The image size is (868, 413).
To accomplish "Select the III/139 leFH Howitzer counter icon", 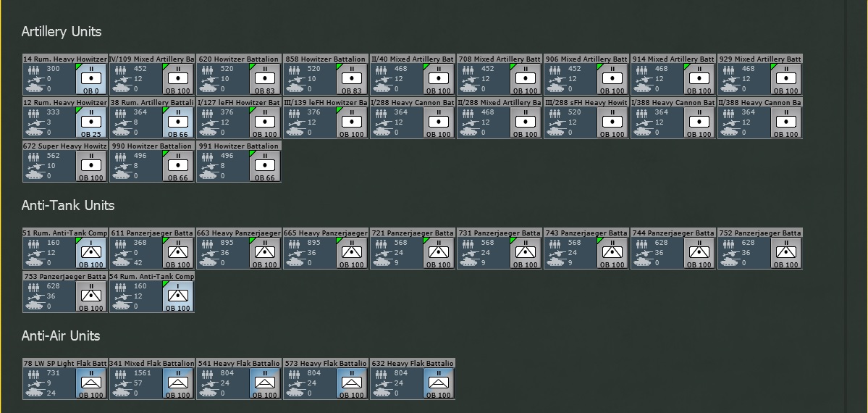I will (352, 122).
